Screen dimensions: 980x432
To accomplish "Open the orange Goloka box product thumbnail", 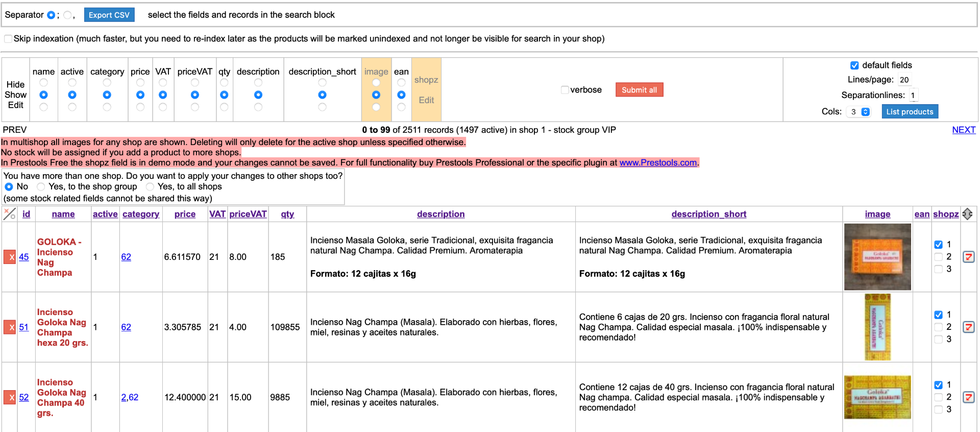I will pyautogui.click(x=877, y=257).
